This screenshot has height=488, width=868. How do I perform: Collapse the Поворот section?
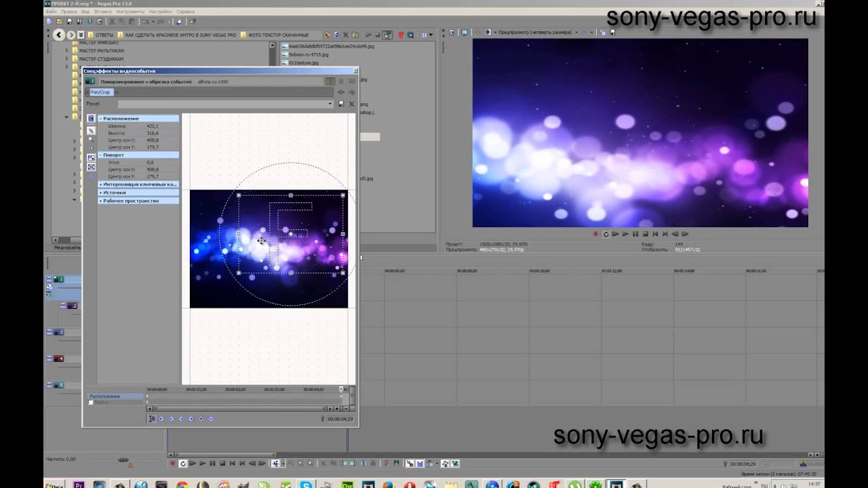(x=100, y=155)
